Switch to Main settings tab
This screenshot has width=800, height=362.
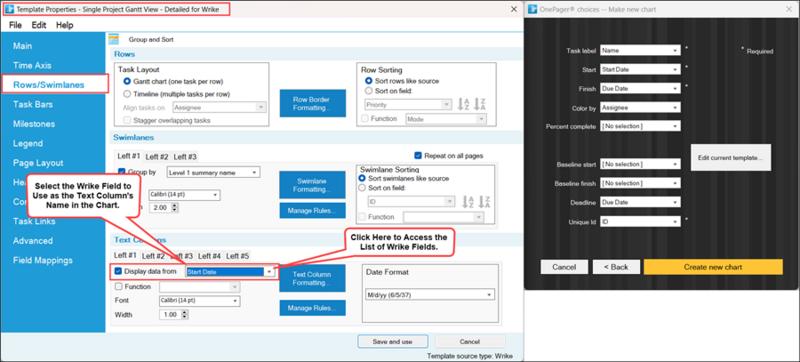[22, 46]
